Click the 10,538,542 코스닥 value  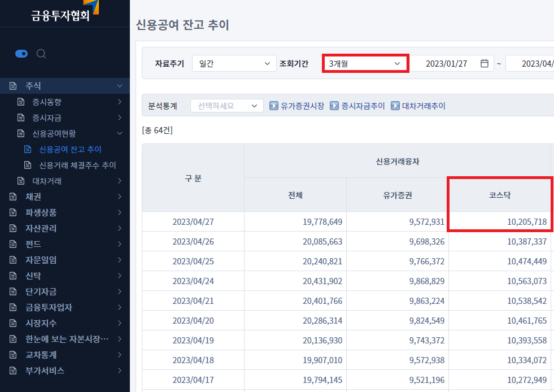(x=527, y=301)
